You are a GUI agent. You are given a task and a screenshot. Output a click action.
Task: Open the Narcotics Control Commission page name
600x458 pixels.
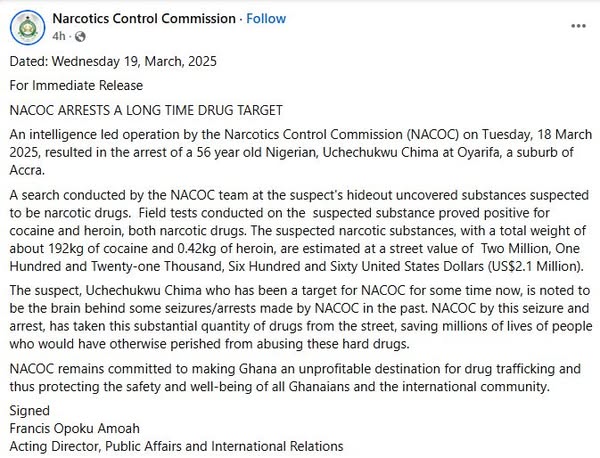[x=144, y=19]
